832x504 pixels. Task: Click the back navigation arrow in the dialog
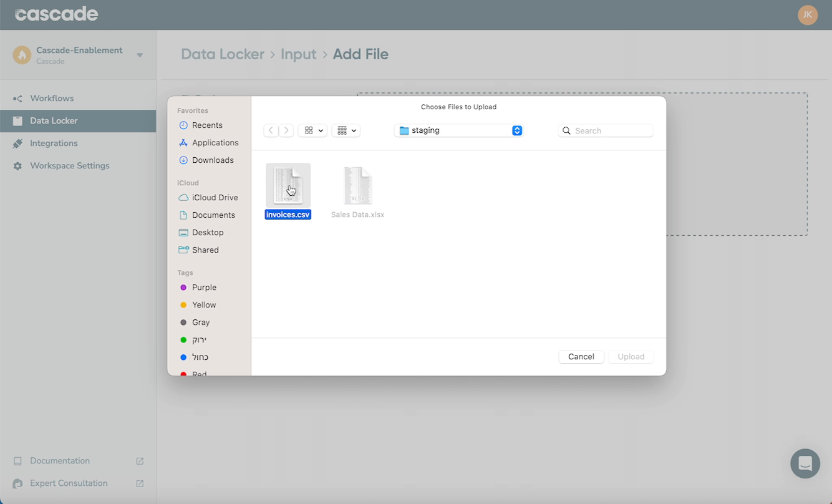[271, 130]
